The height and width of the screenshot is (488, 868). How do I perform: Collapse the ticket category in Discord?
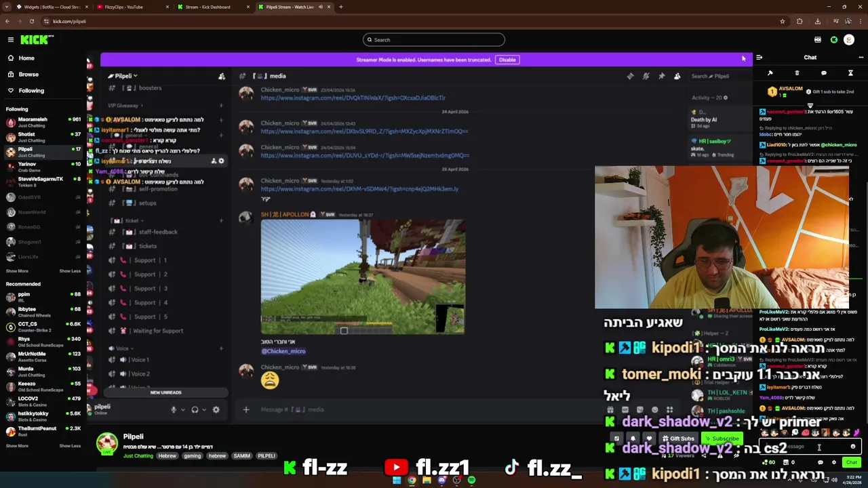[x=129, y=220]
